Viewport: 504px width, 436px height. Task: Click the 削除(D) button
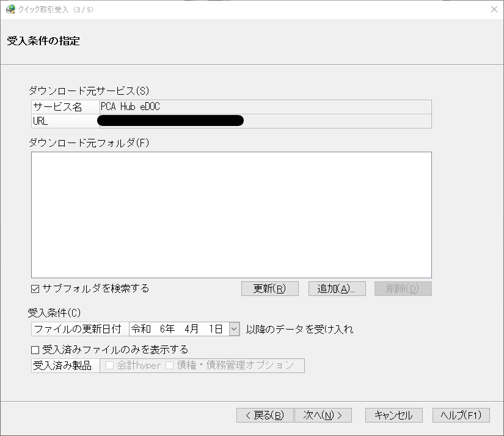point(403,289)
